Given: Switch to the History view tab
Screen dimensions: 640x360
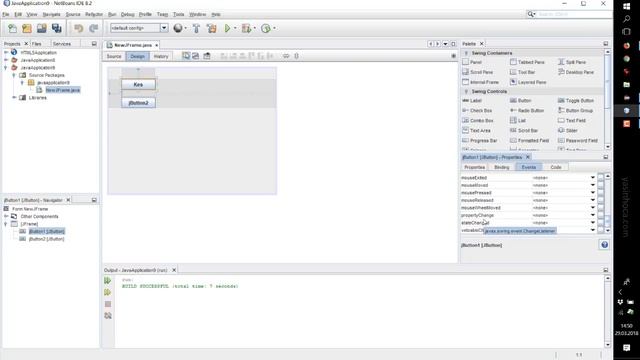Looking at the screenshot, I should (x=161, y=56).
